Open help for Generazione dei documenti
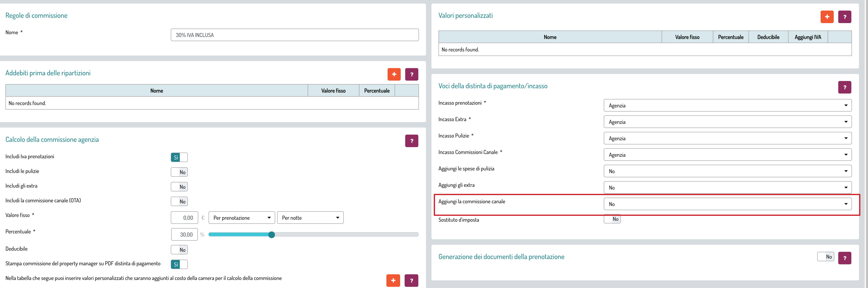This screenshot has width=868, height=288. click(x=844, y=258)
